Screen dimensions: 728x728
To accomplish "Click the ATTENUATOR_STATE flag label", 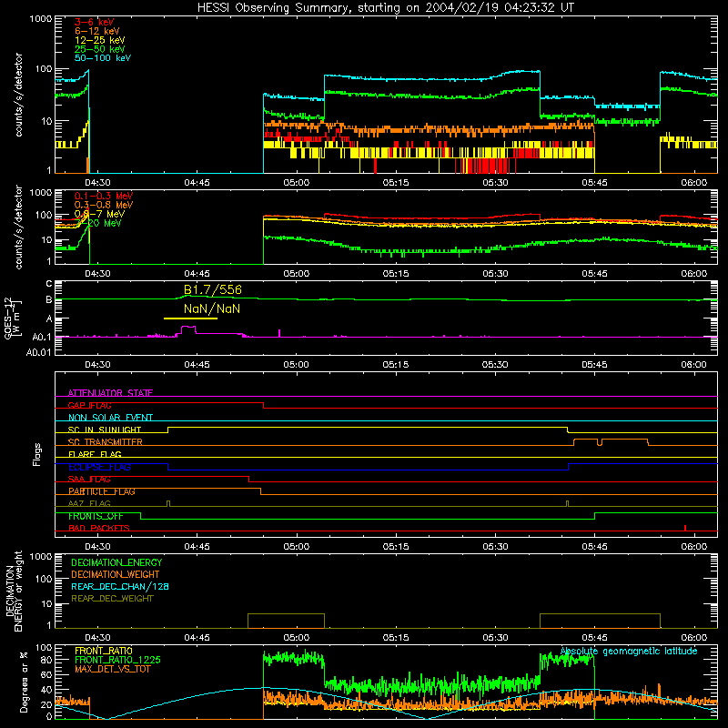I will [110, 393].
